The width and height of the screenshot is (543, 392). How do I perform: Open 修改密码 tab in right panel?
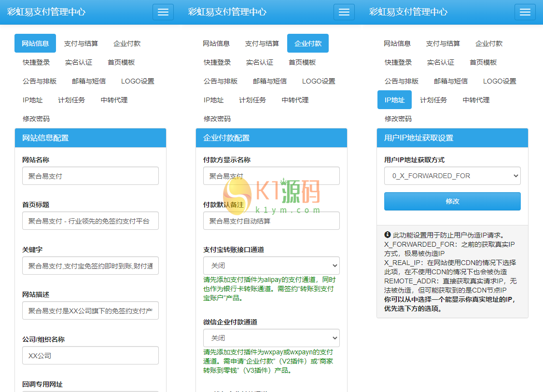click(x=398, y=119)
